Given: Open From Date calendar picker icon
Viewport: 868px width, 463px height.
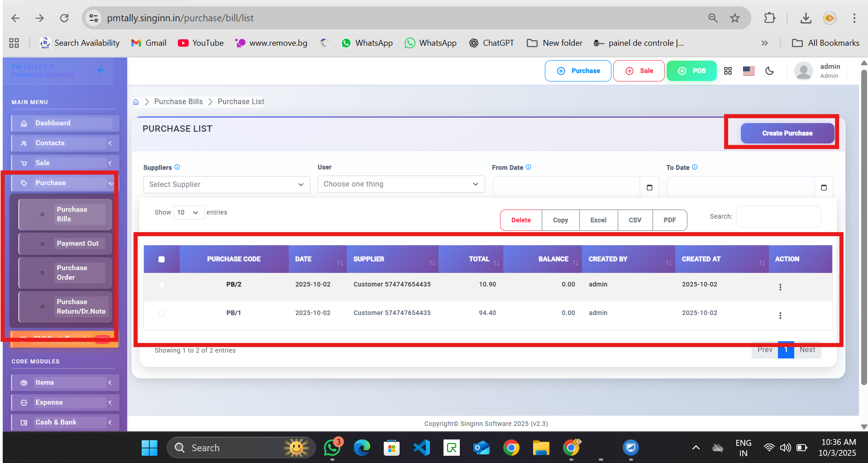Looking at the screenshot, I should point(649,187).
